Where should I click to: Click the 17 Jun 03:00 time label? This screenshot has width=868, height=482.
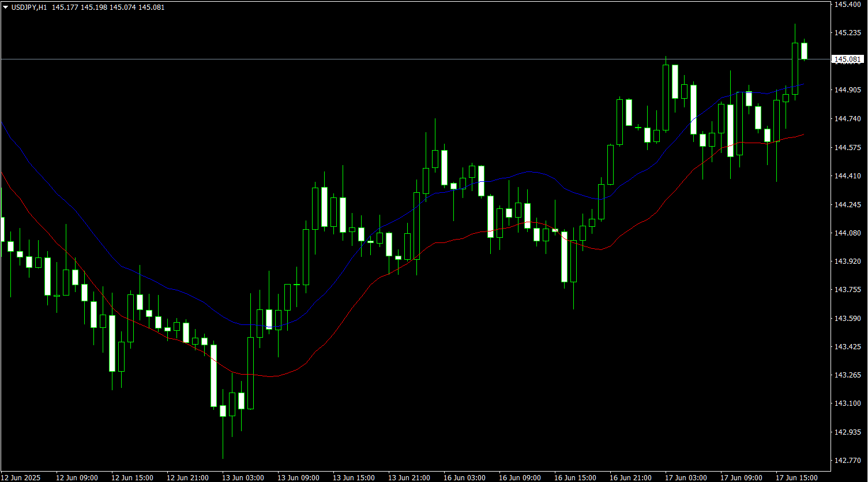point(686,477)
